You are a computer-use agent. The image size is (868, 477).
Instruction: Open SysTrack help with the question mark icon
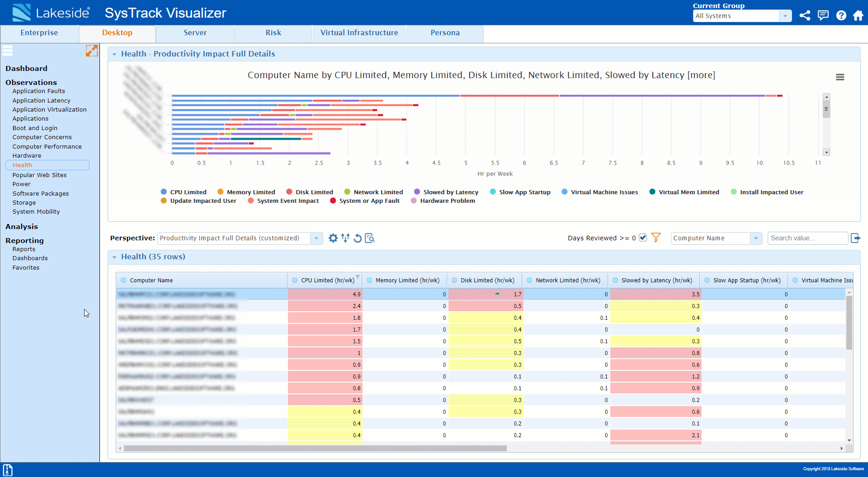coord(841,15)
